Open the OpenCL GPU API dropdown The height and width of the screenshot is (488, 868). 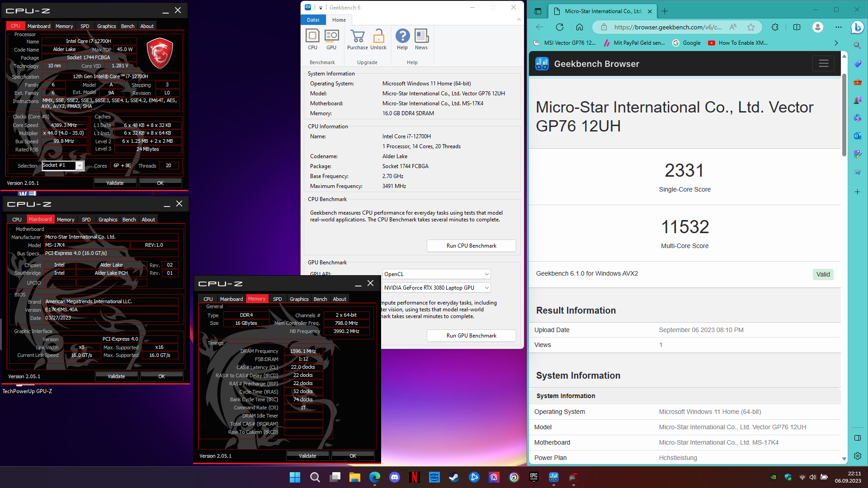pyautogui.click(x=436, y=274)
